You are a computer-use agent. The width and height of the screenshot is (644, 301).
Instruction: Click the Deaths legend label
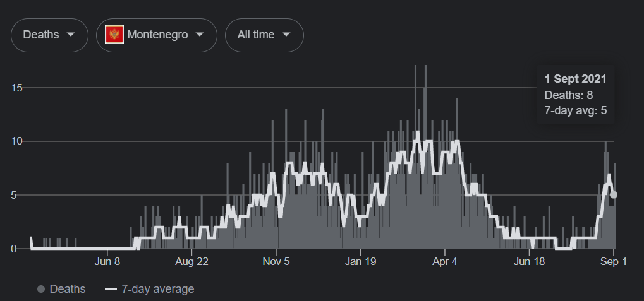pyautogui.click(x=68, y=289)
